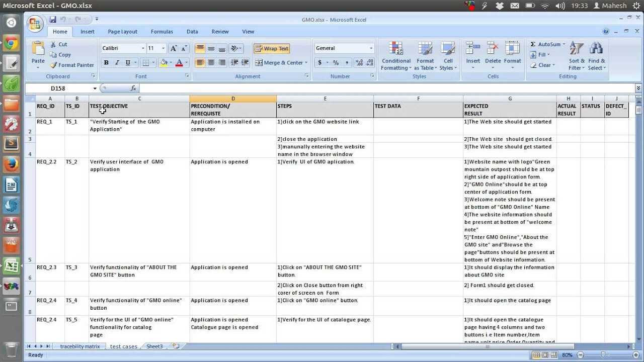Screen dimensions: 644x362
Task: Decrease decimal places
Action: pyautogui.click(x=370, y=63)
